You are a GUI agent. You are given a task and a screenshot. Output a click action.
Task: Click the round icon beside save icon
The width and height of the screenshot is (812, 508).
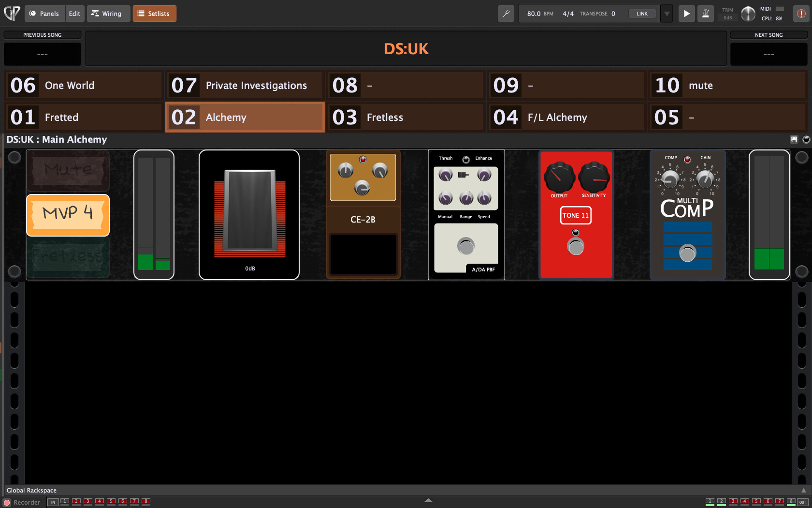click(x=806, y=139)
